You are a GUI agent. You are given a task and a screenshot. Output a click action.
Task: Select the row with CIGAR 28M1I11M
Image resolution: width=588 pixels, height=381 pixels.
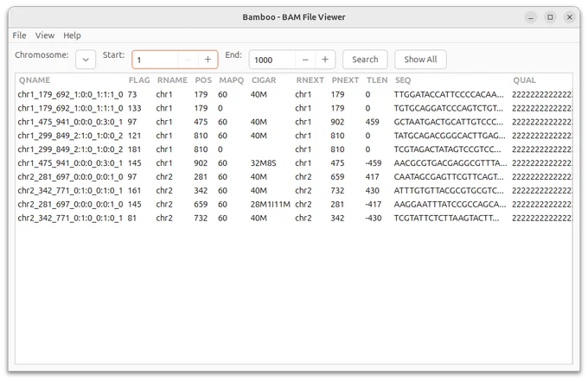point(294,204)
